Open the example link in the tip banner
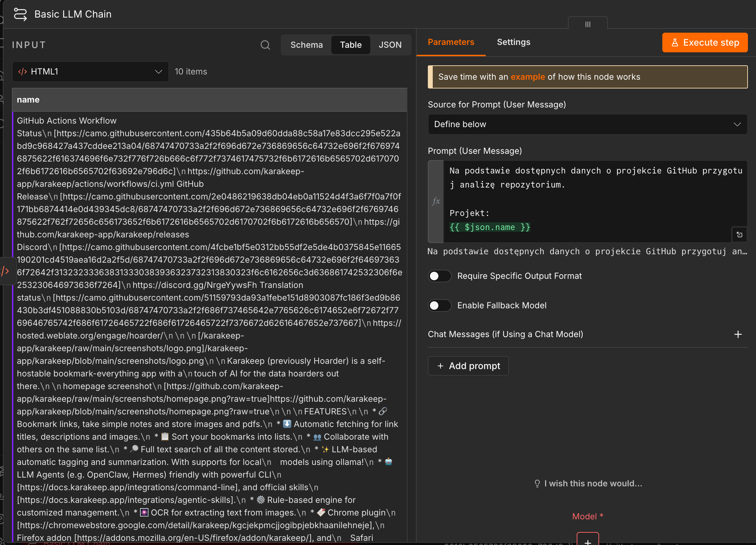The image size is (756, 545). pyautogui.click(x=528, y=77)
